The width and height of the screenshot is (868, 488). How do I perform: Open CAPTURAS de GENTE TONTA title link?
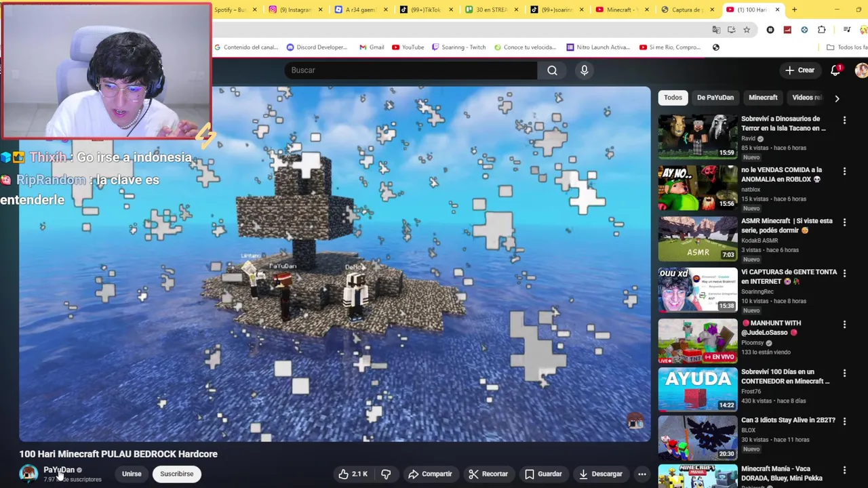(x=789, y=277)
